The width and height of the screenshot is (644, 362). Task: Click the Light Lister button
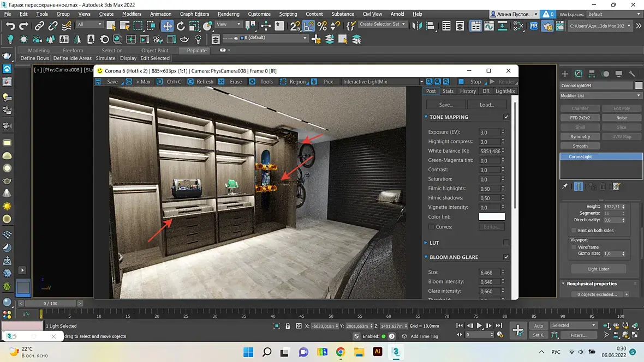(598, 269)
